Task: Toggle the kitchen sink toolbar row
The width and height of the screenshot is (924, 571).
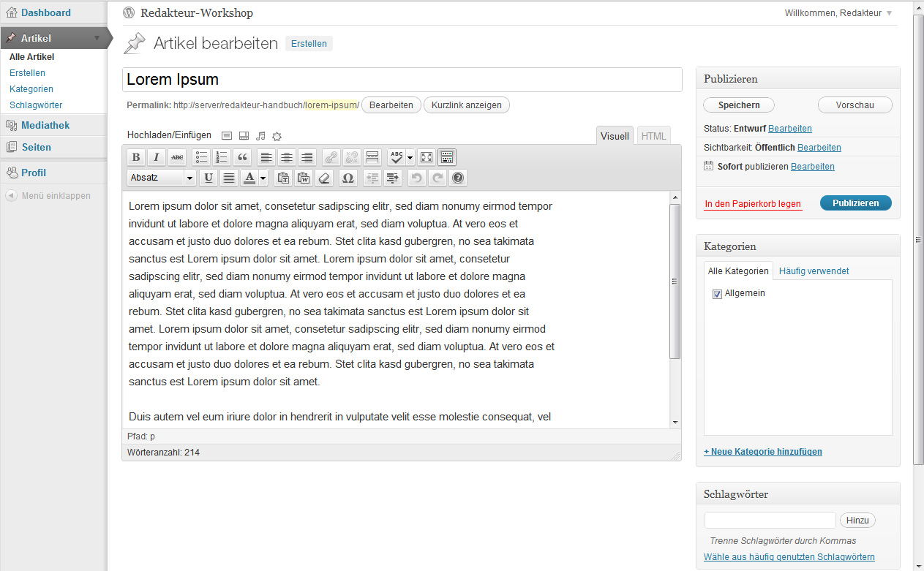Action: pyautogui.click(x=447, y=157)
